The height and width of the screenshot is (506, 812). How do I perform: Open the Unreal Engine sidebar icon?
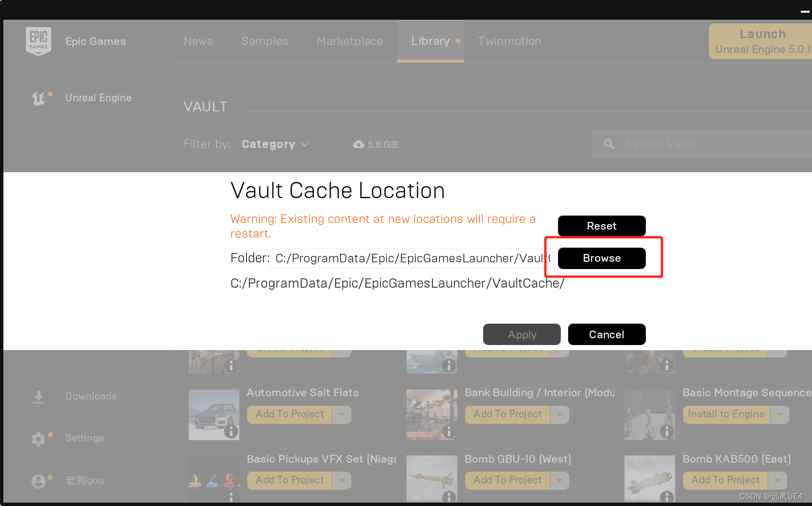pos(39,98)
